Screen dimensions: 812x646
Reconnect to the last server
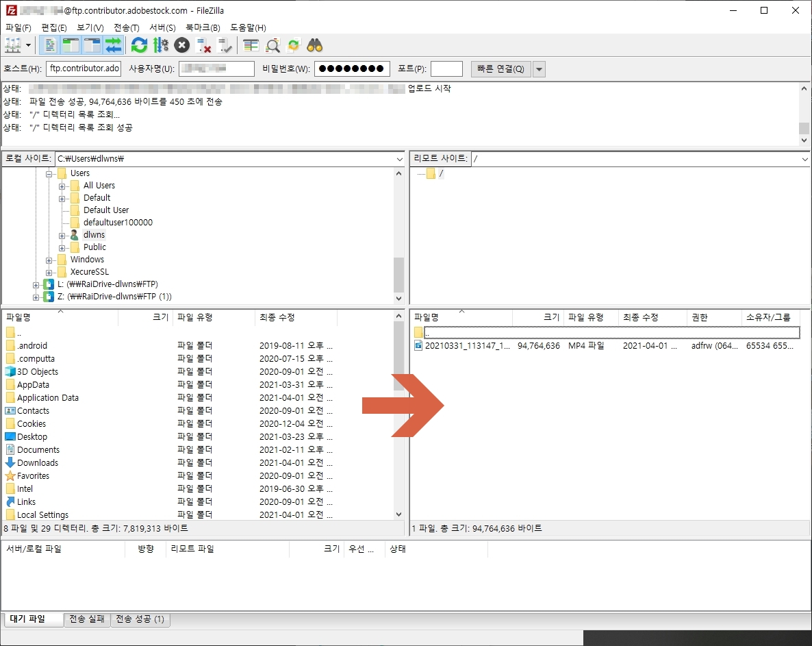pos(225,46)
